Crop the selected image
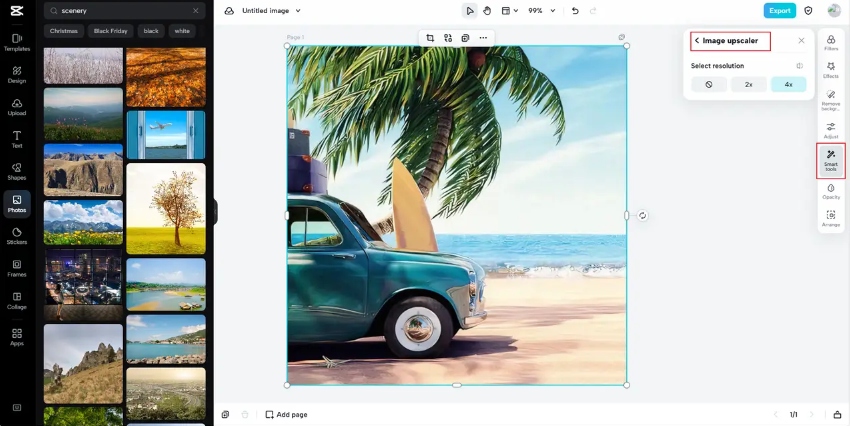Image resolution: width=850 pixels, height=426 pixels. 430,37
